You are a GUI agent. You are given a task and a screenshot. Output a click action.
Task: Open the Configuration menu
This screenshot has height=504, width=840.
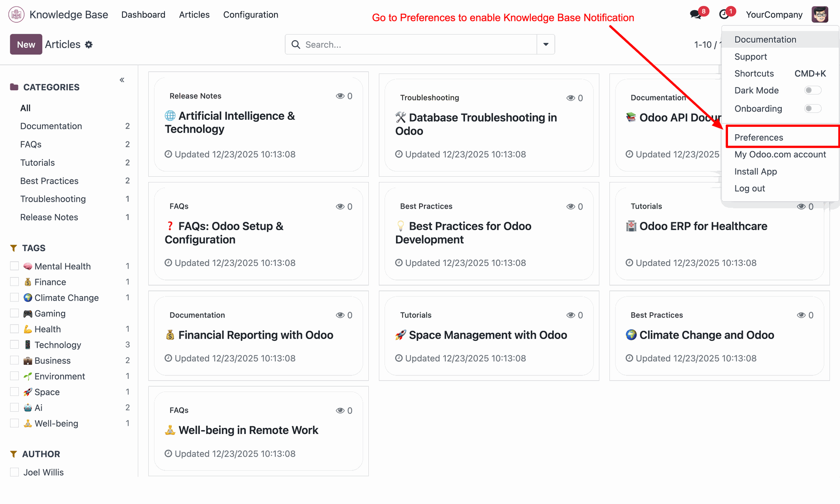251,14
